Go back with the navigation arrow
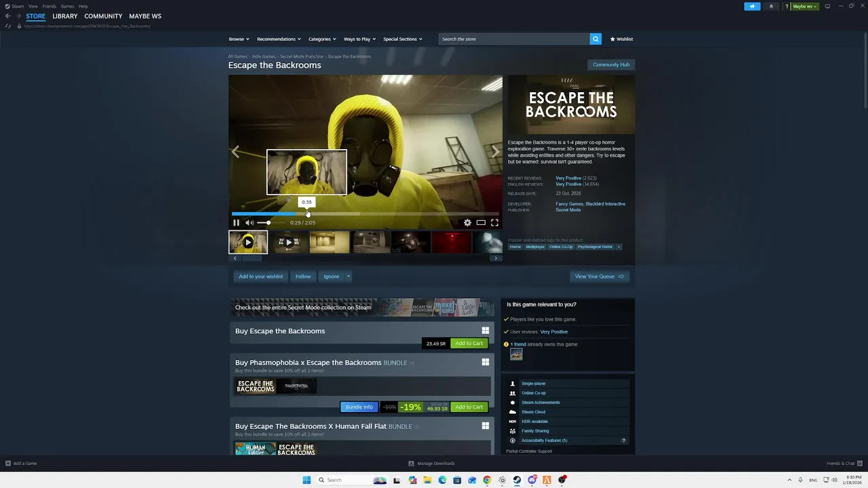This screenshot has height=488, width=868. (x=8, y=16)
